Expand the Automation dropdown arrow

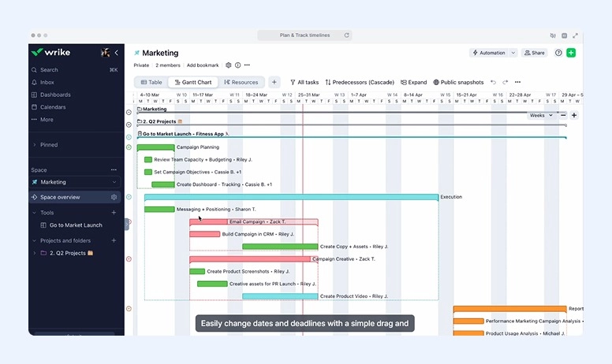(x=513, y=53)
